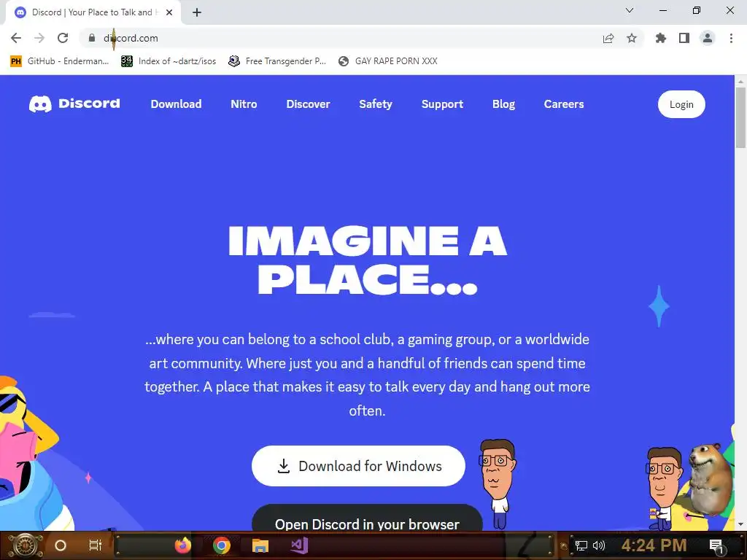The height and width of the screenshot is (560, 747).
Task: Open the volume tray icon
Action: tap(599, 545)
